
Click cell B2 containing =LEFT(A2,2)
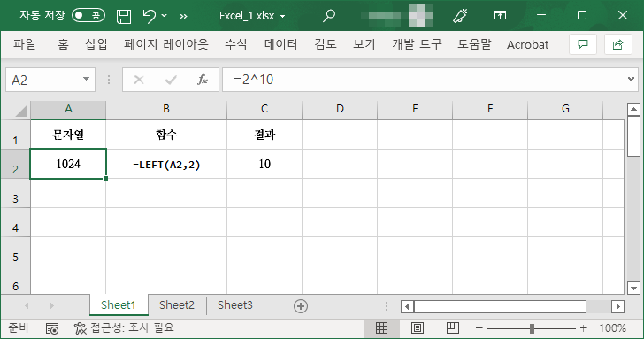tap(166, 164)
